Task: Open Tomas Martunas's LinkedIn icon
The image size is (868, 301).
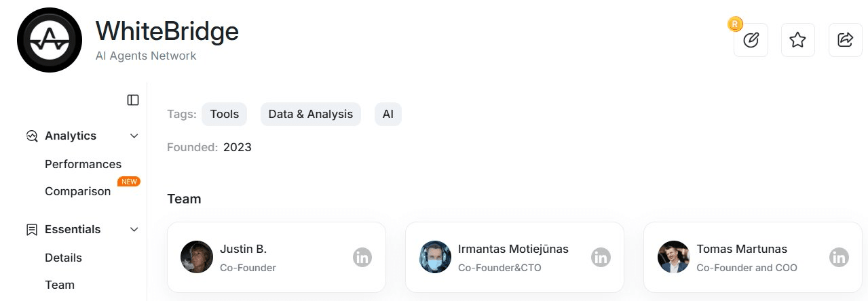Action: coord(839,258)
